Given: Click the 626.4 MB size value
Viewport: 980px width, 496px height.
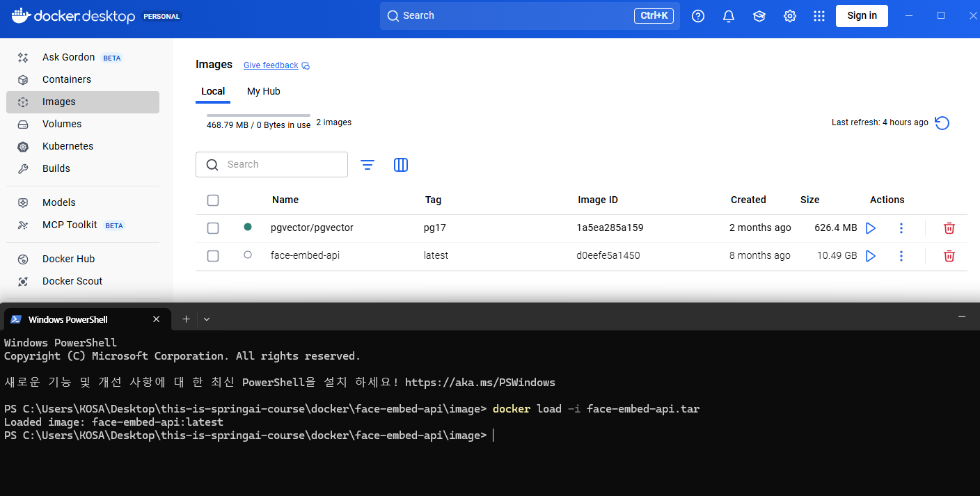Looking at the screenshot, I should [x=835, y=227].
